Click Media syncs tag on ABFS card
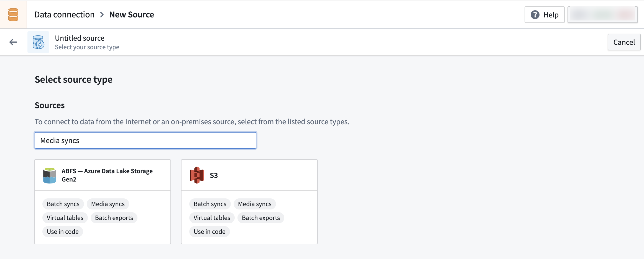 [108, 204]
